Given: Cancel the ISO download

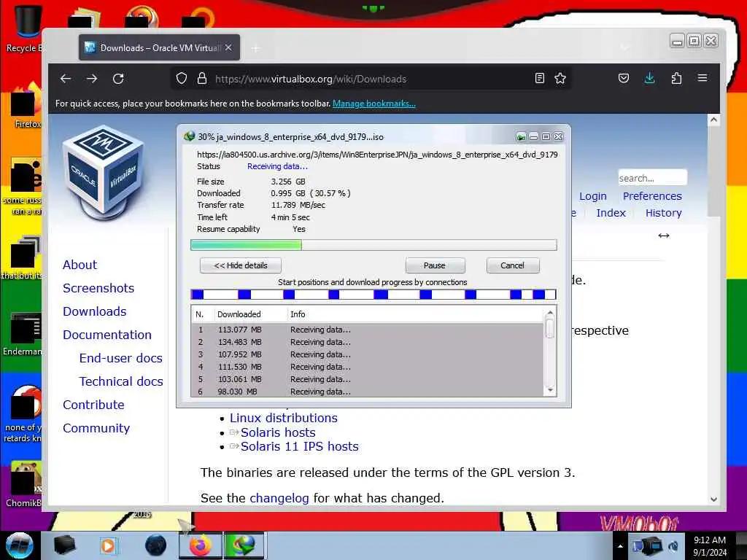Looking at the screenshot, I should click(513, 265).
